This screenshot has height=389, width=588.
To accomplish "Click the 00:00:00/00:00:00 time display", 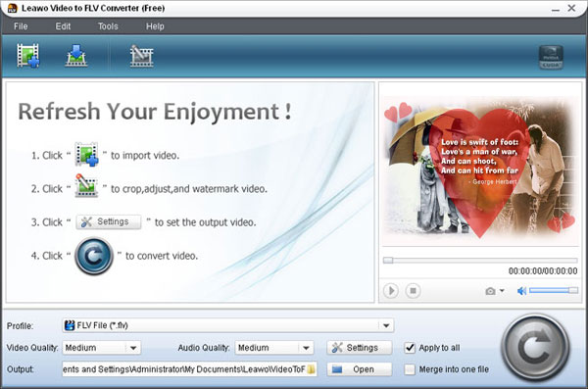I will (543, 271).
